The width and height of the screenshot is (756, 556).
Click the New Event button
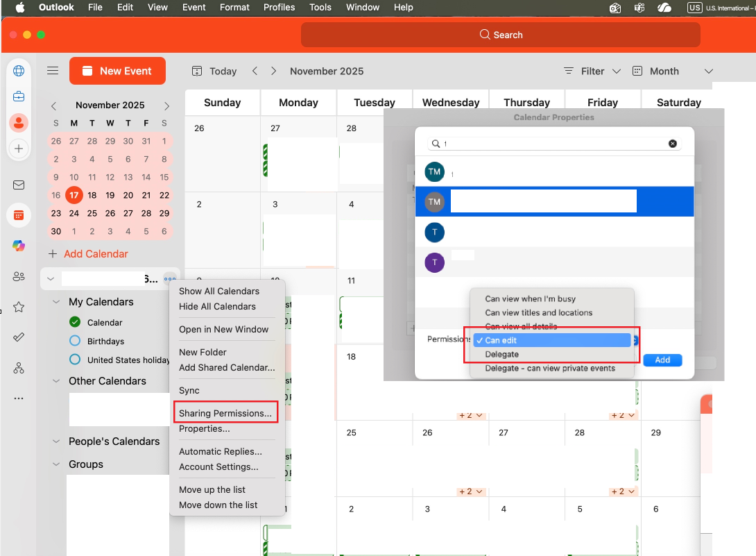[x=118, y=71]
